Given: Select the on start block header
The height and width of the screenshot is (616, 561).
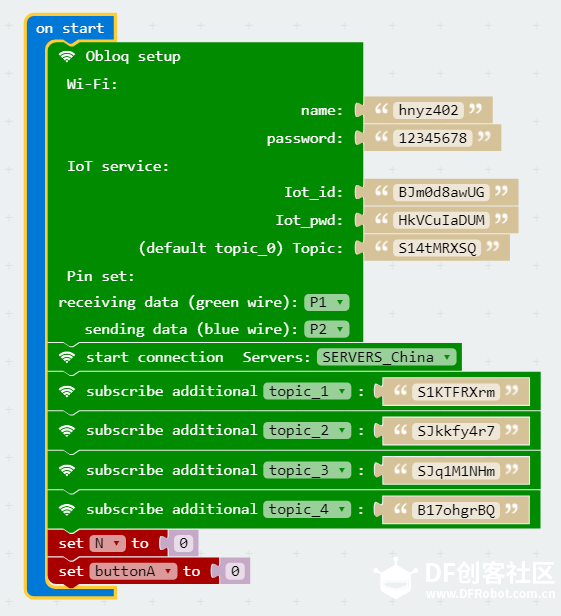Looking at the screenshot, I should click(x=70, y=28).
